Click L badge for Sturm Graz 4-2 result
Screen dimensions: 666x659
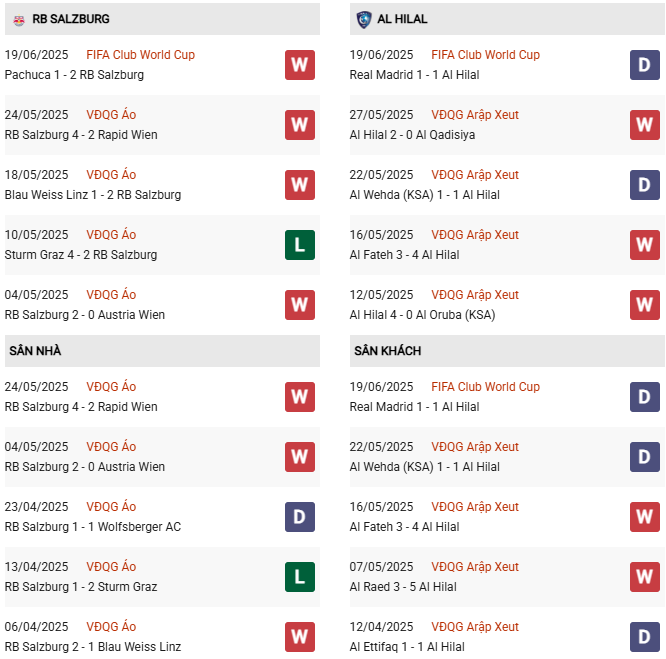point(299,245)
